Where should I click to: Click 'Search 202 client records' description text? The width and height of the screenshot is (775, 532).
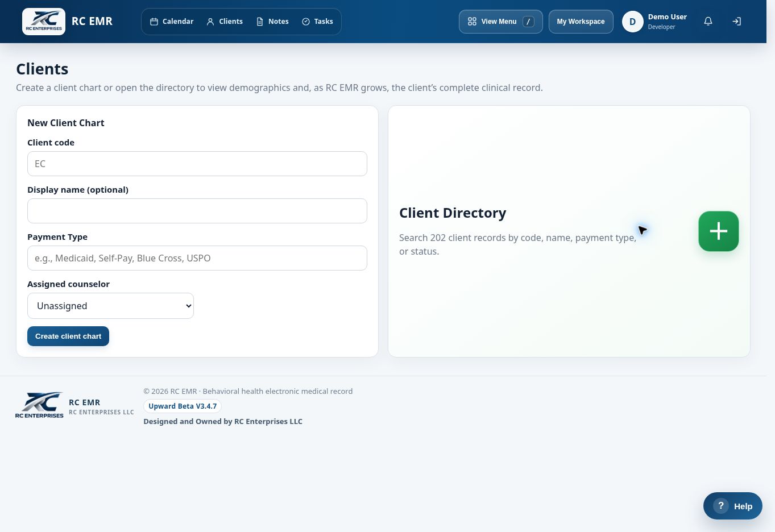tap(518, 244)
